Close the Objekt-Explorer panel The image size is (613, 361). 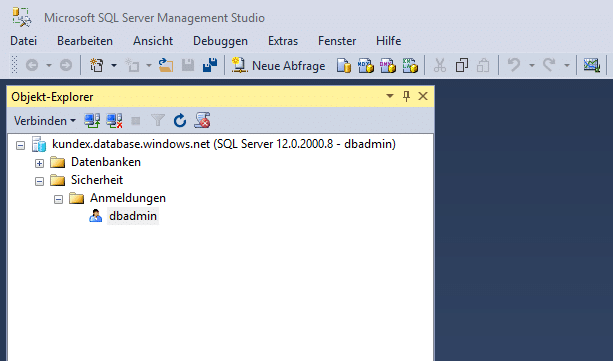point(423,96)
